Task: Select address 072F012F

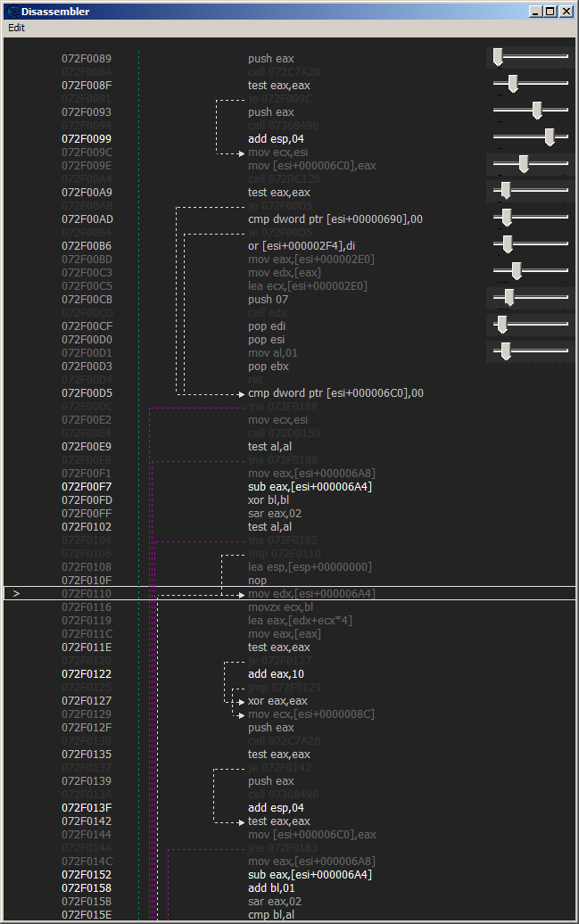Action: (x=87, y=728)
